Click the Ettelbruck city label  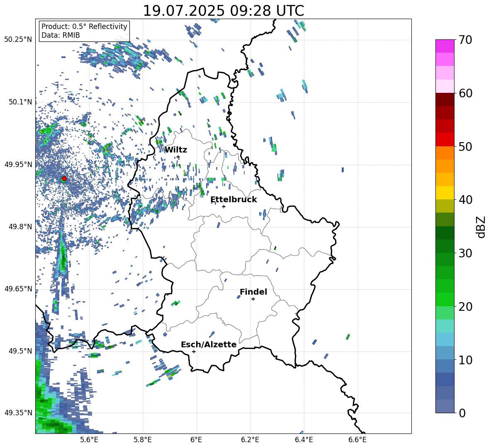[x=233, y=200]
